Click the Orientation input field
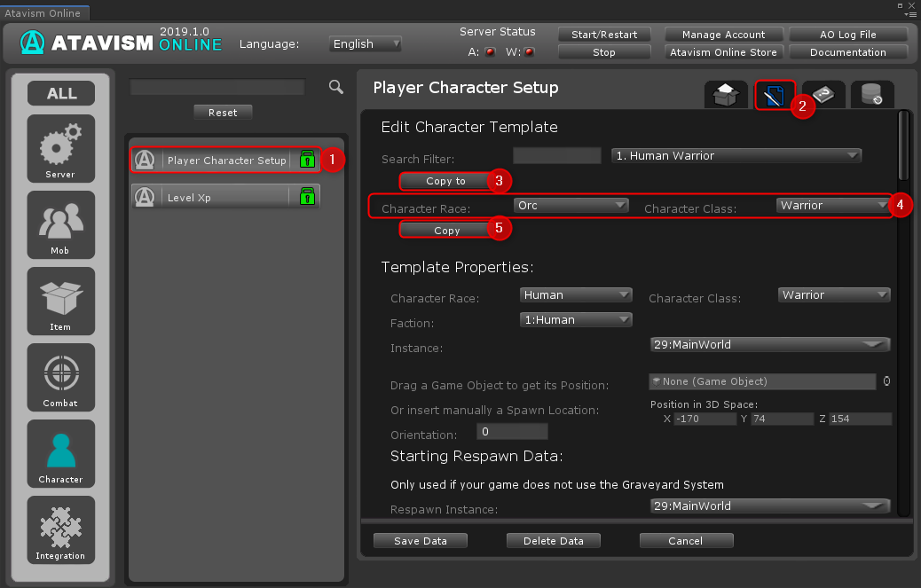This screenshot has width=921, height=588. click(x=512, y=432)
